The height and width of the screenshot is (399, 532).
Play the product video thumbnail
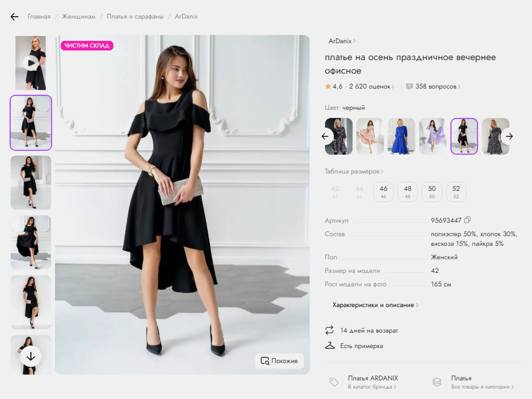tap(31, 63)
